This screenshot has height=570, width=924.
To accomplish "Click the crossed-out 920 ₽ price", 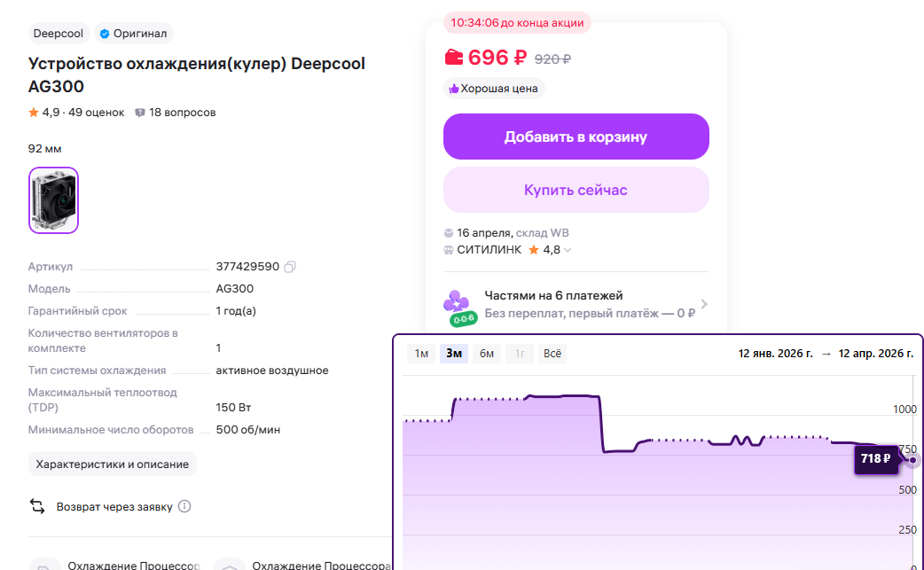I will (552, 59).
